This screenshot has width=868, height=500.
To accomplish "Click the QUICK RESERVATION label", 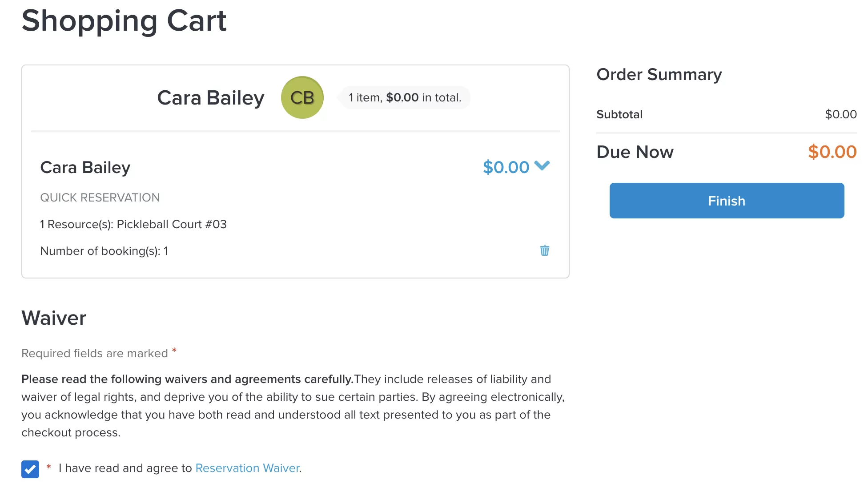I will [100, 198].
